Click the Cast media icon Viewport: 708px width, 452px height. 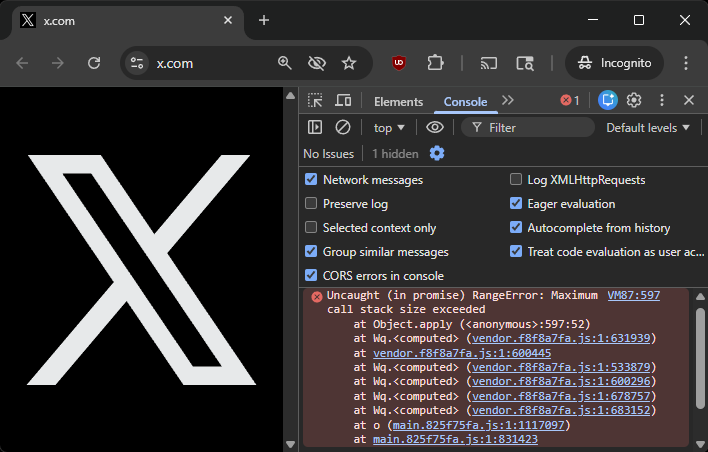(x=489, y=63)
